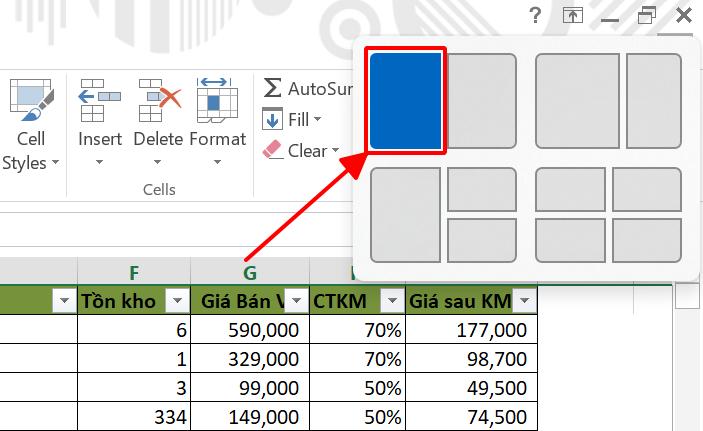Open the Clear dropdown arrow

click(x=335, y=150)
